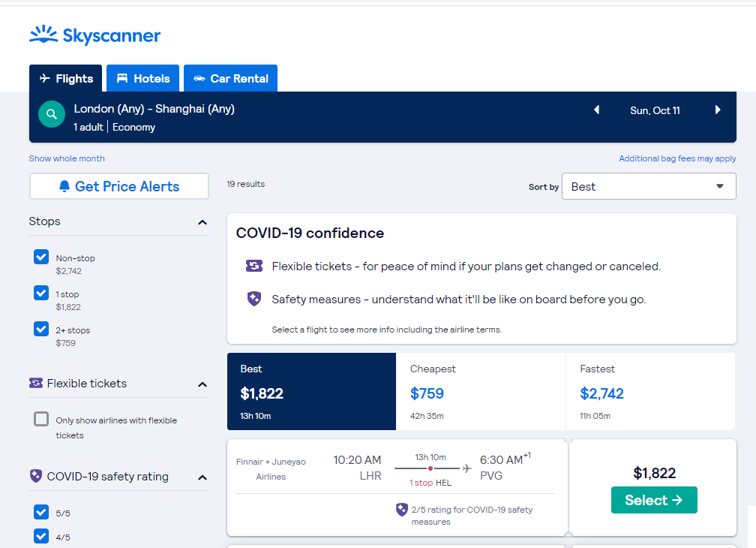Uncheck the 1 stop checkbox

point(41,293)
